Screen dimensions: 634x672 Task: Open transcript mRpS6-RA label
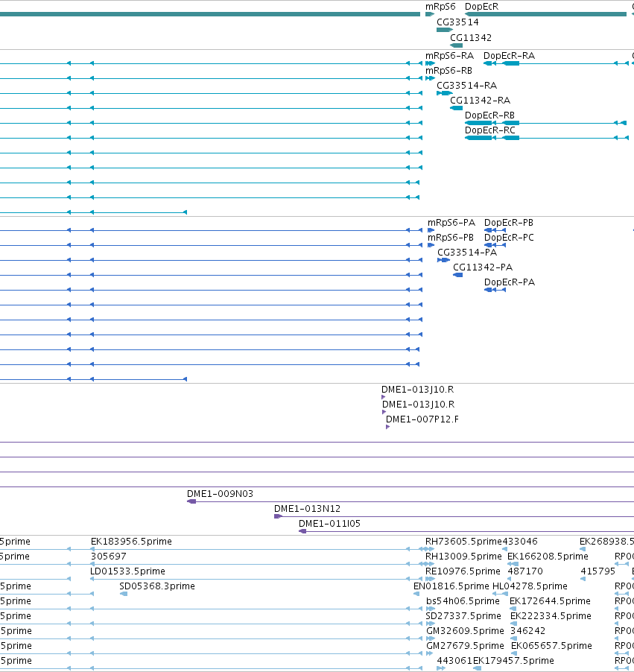click(449, 56)
